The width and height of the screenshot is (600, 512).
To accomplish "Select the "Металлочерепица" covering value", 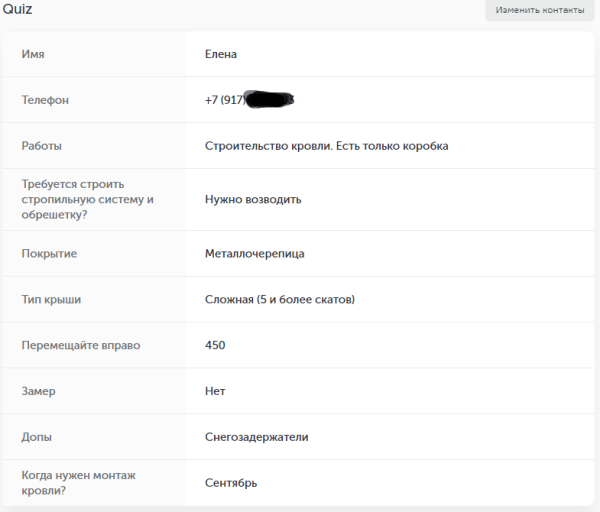I will [254, 253].
